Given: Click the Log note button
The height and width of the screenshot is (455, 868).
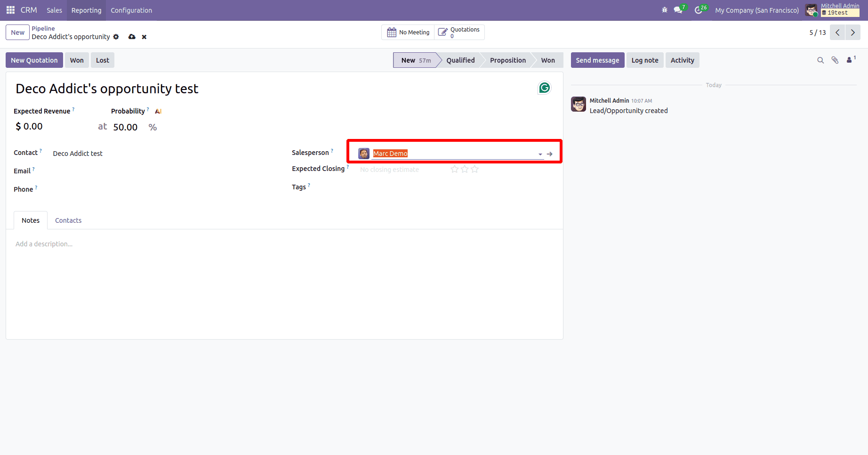Looking at the screenshot, I should [x=644, y=60].
